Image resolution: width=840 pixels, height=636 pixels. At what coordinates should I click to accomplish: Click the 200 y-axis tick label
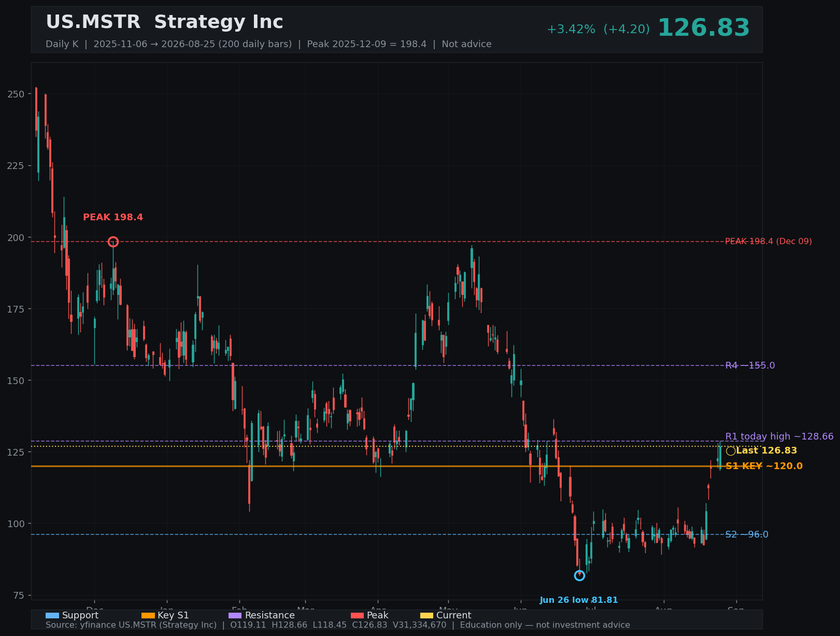(x=16, y=237)
